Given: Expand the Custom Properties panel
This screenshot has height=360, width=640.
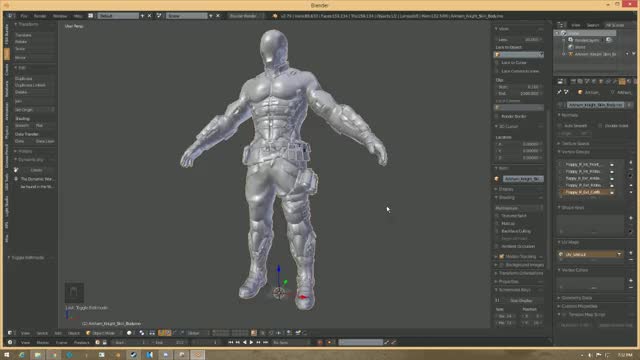Looking at the screenshot, I should pyautogui.click(x=579, y=306).
